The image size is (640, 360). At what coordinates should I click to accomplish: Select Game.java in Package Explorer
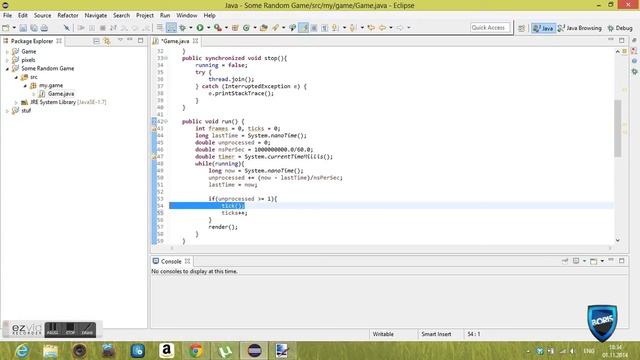(x=61, y=94)
